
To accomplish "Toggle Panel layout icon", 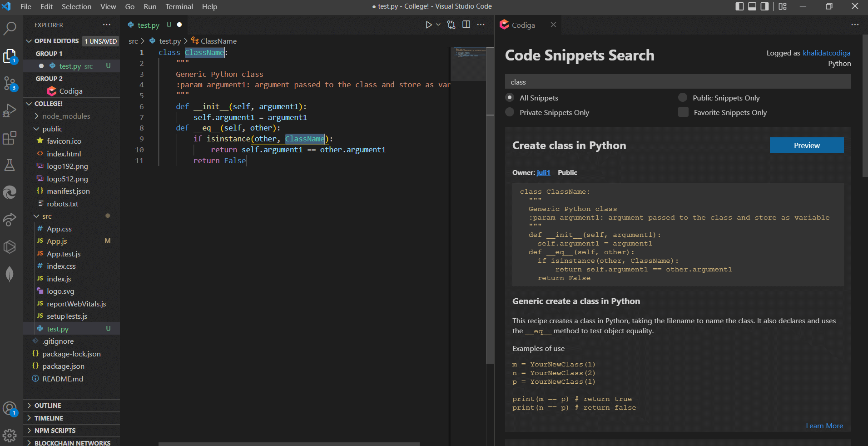I will pos(752,6).
